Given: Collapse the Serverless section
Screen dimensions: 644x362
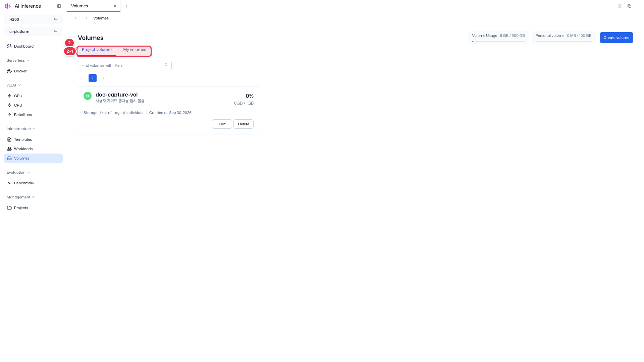Looking at the screenshot, I should (x=18, y=60).
